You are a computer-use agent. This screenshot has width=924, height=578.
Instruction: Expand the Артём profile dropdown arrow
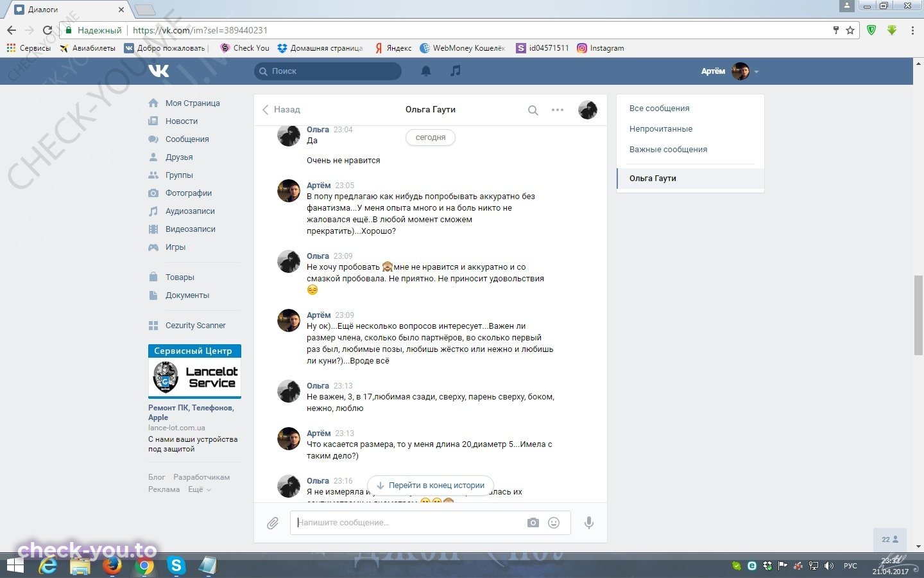(x=757, y=71)
